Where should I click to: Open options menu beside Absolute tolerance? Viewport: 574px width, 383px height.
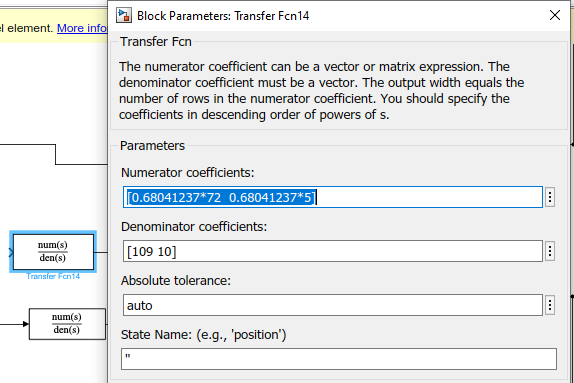pyautogui.click(x=549, y=305)
